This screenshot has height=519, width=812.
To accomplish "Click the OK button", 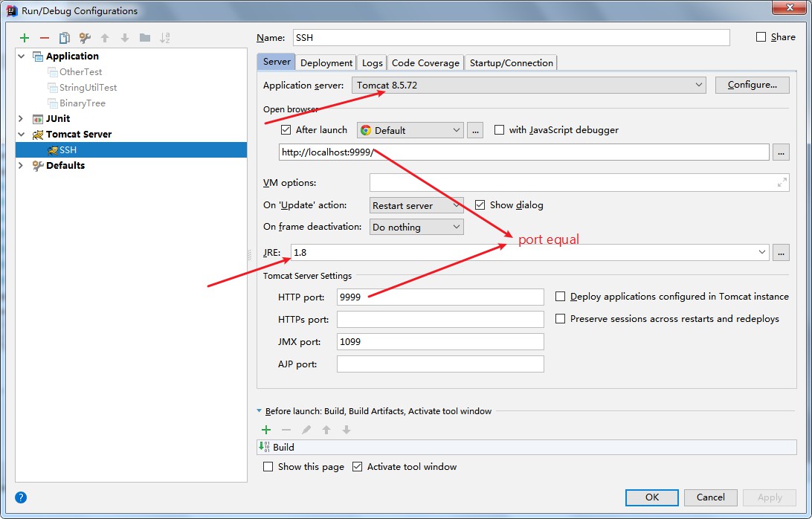I will coord(652,497).
